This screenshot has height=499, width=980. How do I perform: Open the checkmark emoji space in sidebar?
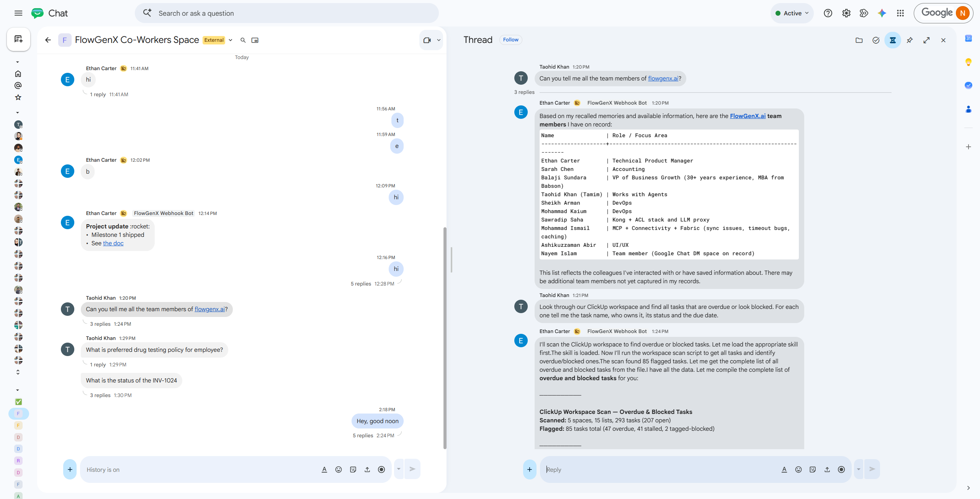[18, 402]
